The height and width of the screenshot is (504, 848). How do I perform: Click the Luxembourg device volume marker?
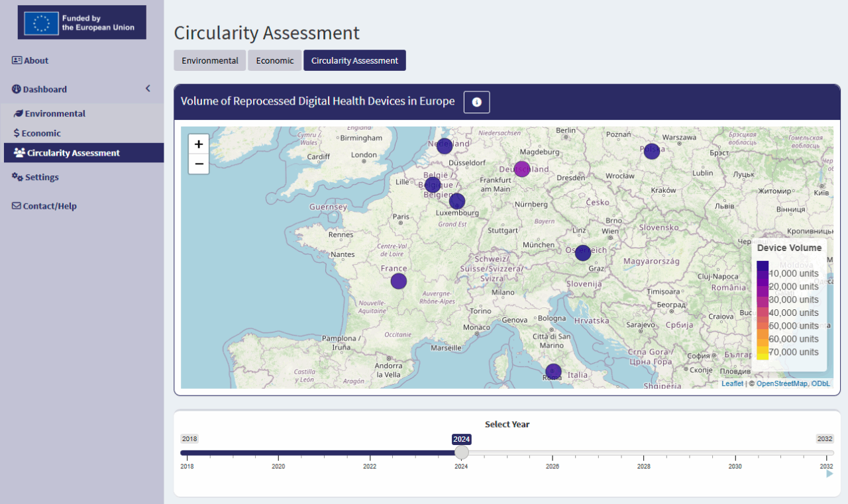click(457, 201)
